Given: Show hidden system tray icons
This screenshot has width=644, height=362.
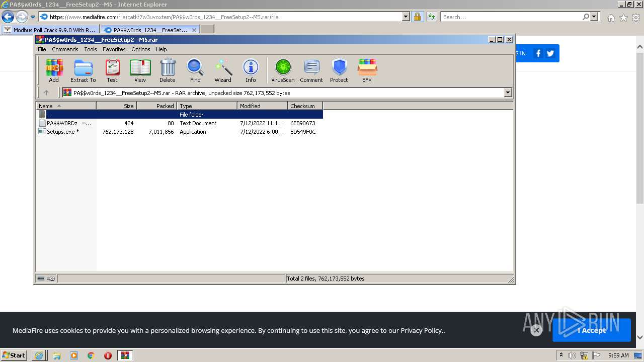Looking at the screenshot, I should click(x=561, y=355).
